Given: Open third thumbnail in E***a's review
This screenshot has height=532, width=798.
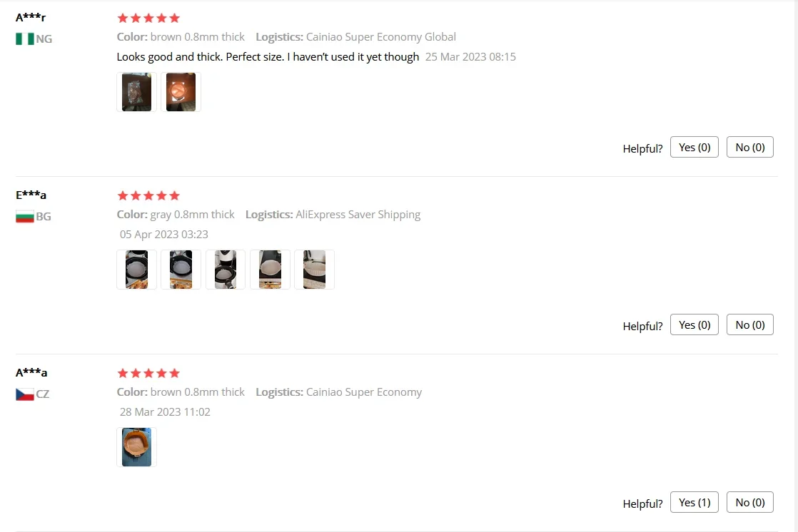Looking at the screenshot, I should coord(226,270).
